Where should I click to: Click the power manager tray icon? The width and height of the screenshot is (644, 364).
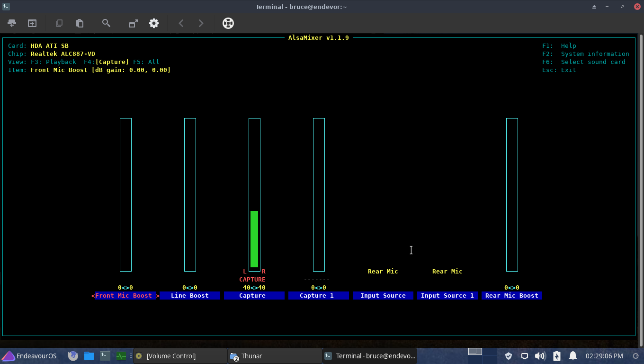[x=557, y=356]
